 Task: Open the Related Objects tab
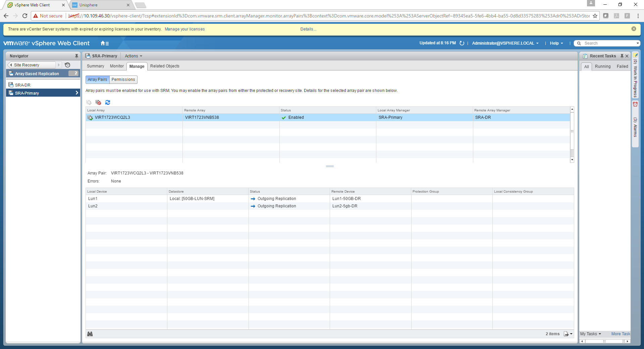click(x=165, y=66)
